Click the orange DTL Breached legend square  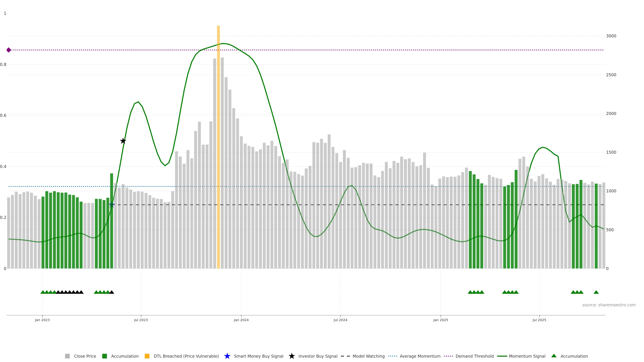(147, 356)
